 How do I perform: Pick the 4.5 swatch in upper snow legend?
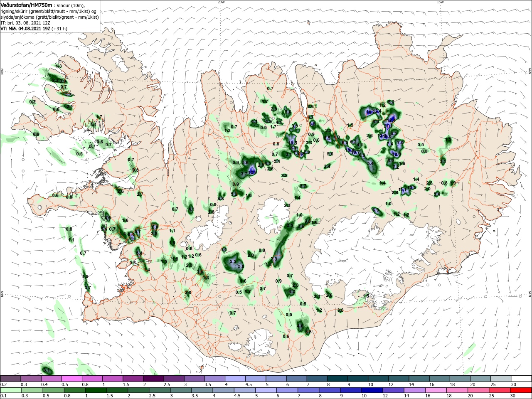click(x=255, y=379)
